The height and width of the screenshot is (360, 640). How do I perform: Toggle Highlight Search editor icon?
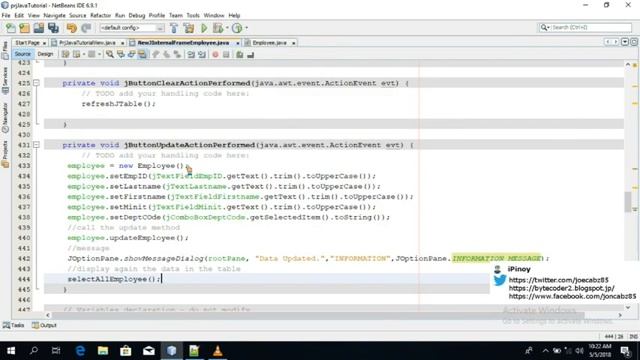142,54
